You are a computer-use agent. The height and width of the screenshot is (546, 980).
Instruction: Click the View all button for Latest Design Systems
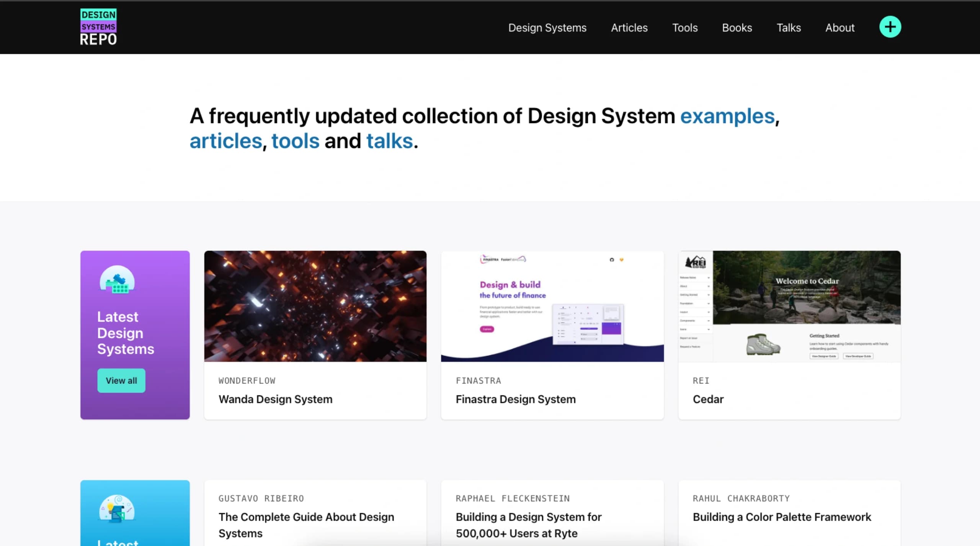pos(121,380)
